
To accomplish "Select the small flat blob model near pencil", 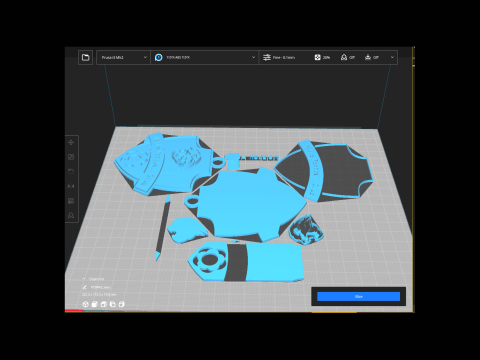I will [187, 230].
